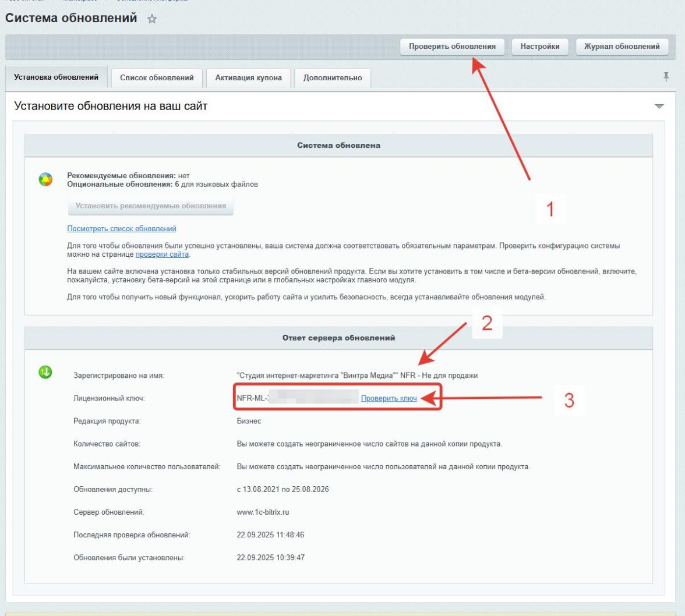Add page to favorites with the star icon
Viewport: 685px width, 616px height.
point(151,19)
